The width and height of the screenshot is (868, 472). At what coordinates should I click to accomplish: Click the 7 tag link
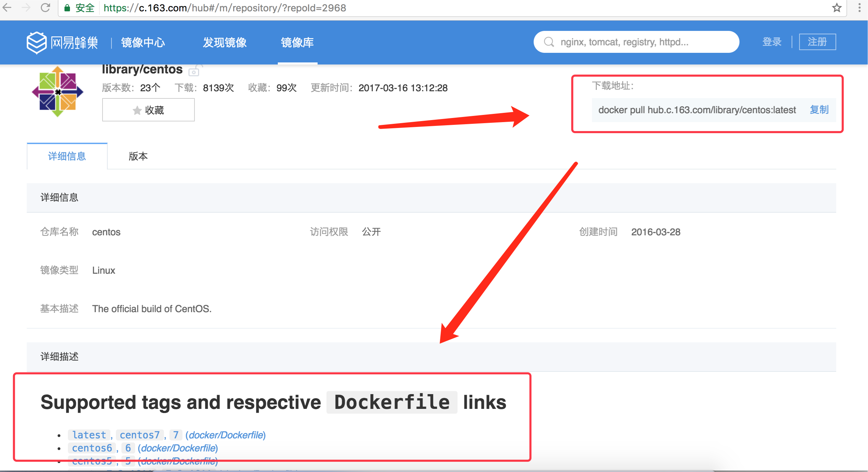(x=176, y=435)
